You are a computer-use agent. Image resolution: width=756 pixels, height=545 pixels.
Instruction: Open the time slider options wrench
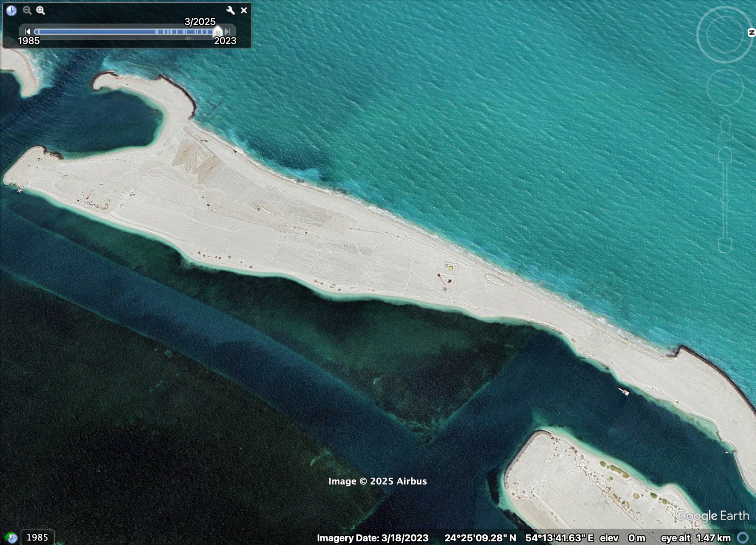pos(230,11)
